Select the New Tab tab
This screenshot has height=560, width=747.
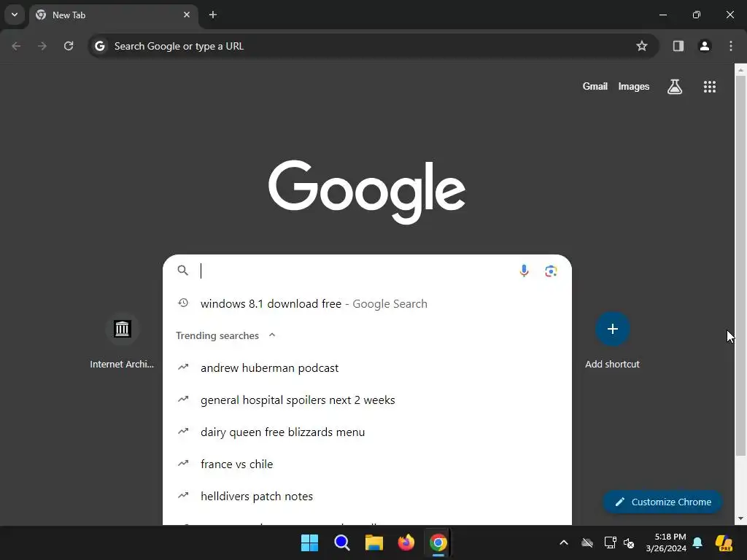(x=113, y=15)
